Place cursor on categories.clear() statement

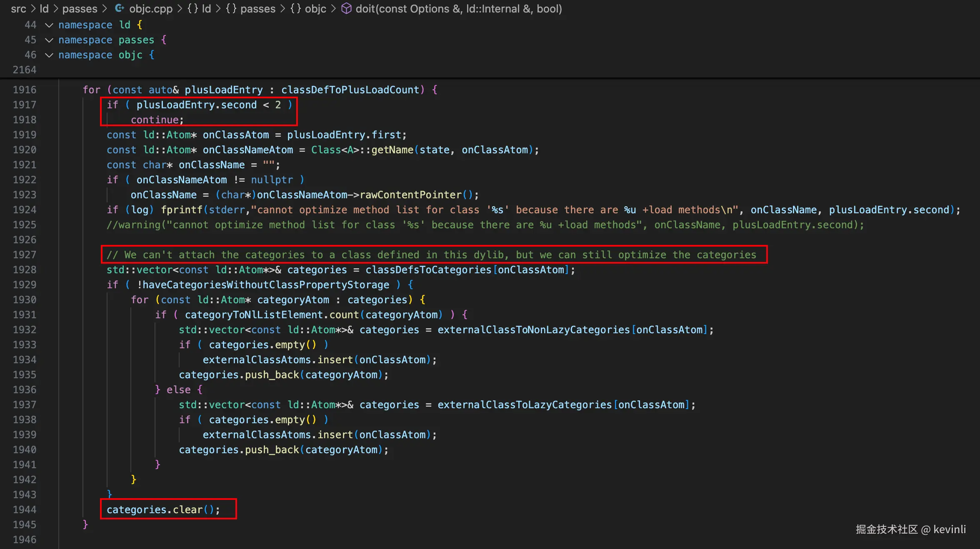pyautogui.click(x=162, y=509)
